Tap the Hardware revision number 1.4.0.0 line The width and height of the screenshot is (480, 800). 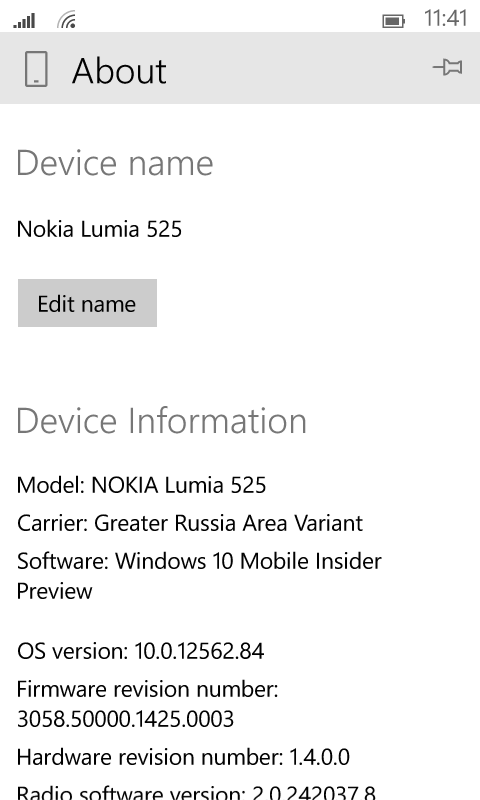[x=183, y=757]
